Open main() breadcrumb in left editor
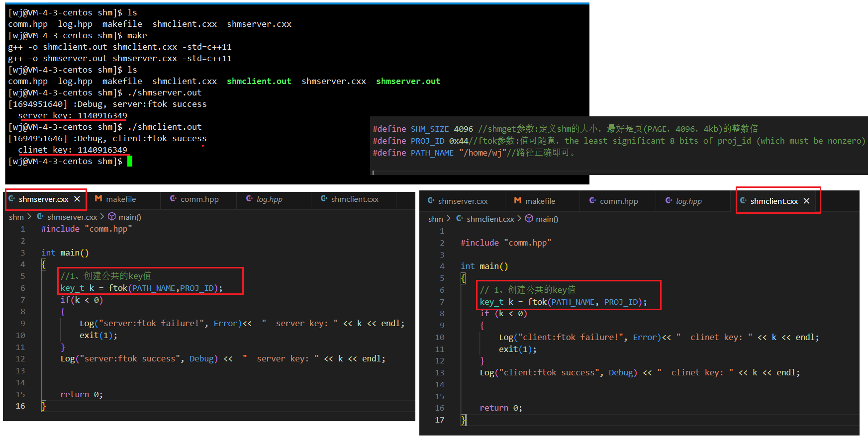Viewport: 868px width, 436px height. coord(130,217)
